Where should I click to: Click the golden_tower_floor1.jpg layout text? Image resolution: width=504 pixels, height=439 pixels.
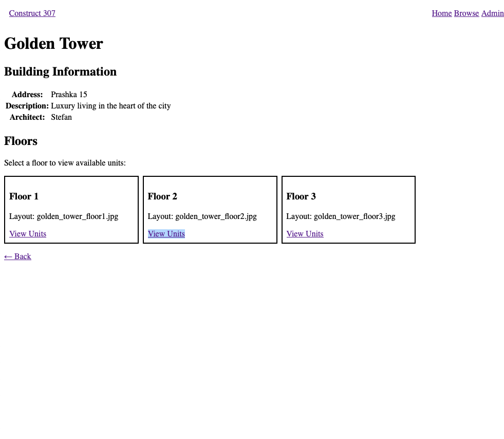77,216
